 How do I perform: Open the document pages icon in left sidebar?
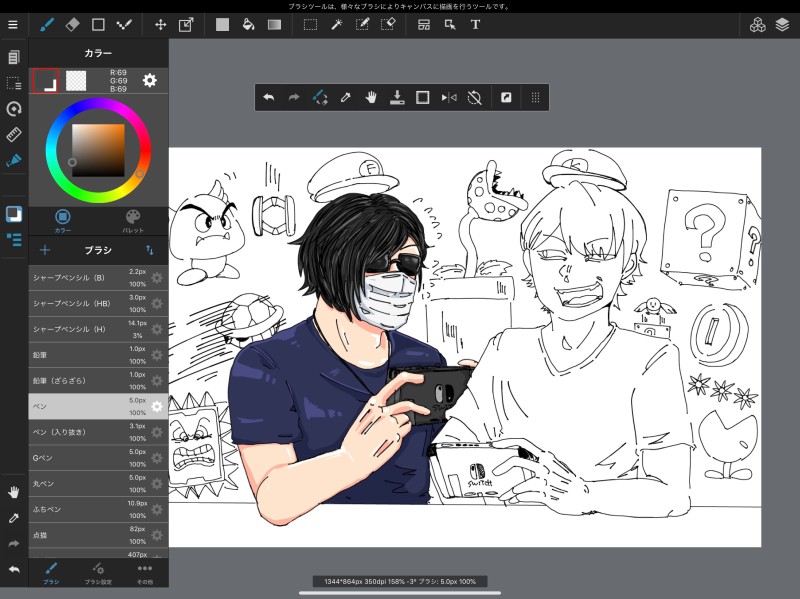click(x=14, y=57)
